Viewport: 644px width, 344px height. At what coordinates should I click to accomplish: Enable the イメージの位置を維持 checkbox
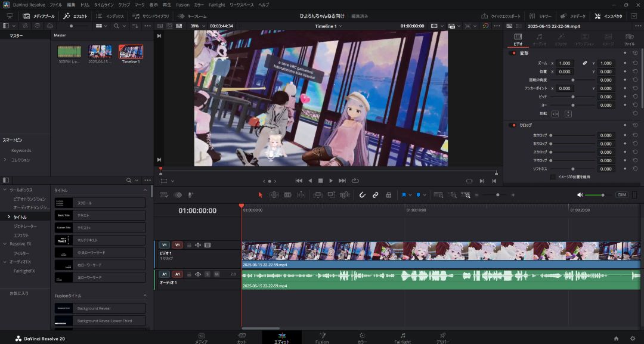click(x=553, y=177)
